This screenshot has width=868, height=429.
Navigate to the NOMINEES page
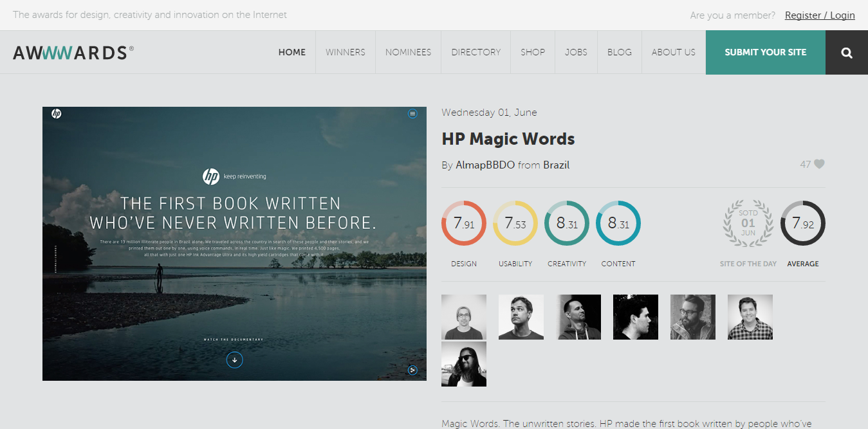408,52
